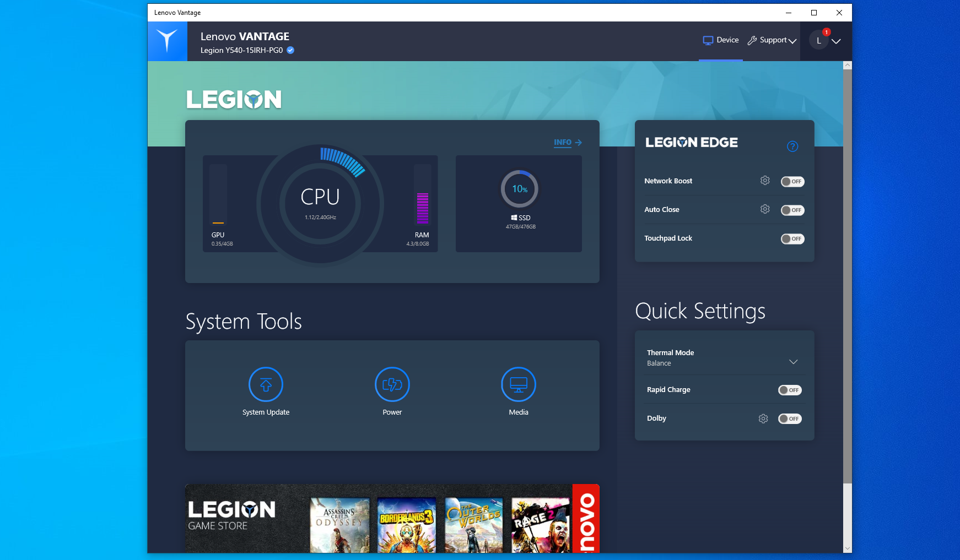Click the SSD 10% usage ring
The image size is (960, 560).
(520, 189)
